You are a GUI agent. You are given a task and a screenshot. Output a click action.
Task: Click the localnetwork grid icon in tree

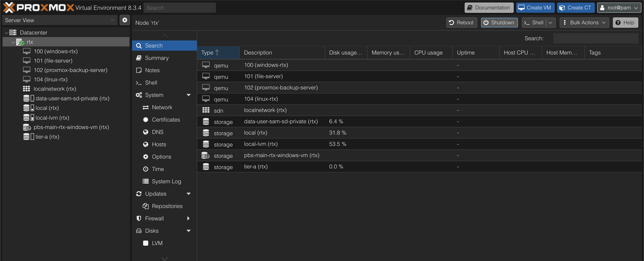[26, 89]
